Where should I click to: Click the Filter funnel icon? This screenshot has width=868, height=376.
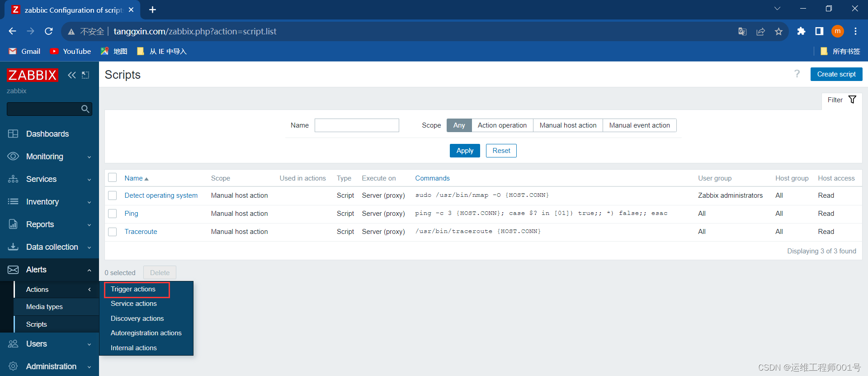click(852, 100)
